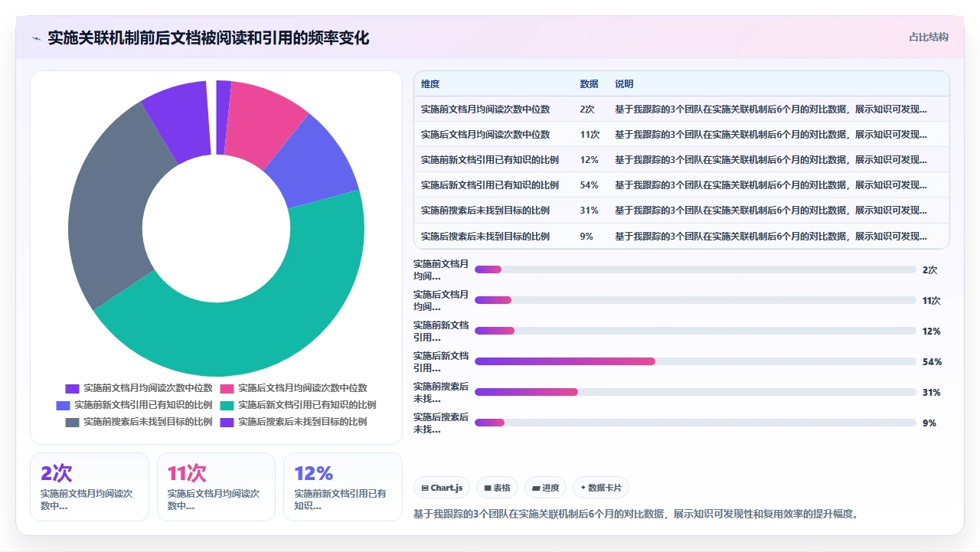Toggle legend swatch for 实施前文档月均阅读次数中位数

(x=73, y=388)
